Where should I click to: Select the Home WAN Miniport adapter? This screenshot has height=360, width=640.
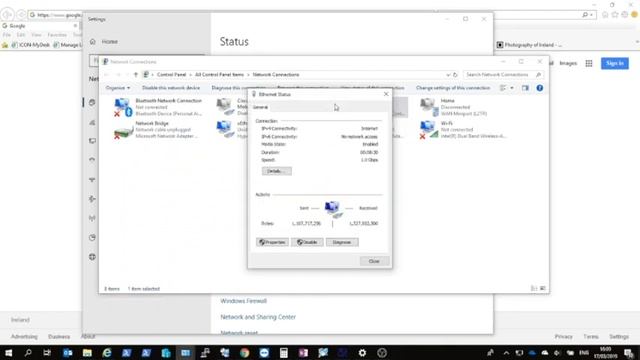point(453,107)
